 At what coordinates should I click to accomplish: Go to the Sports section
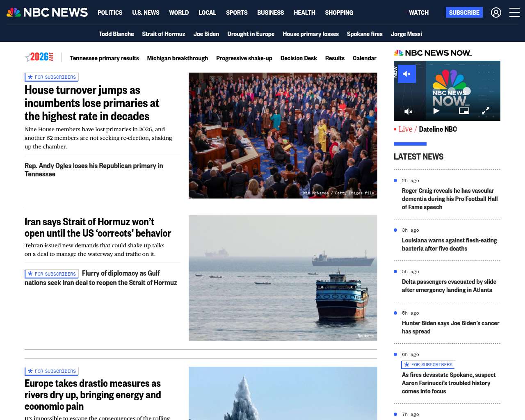(237, 13)
